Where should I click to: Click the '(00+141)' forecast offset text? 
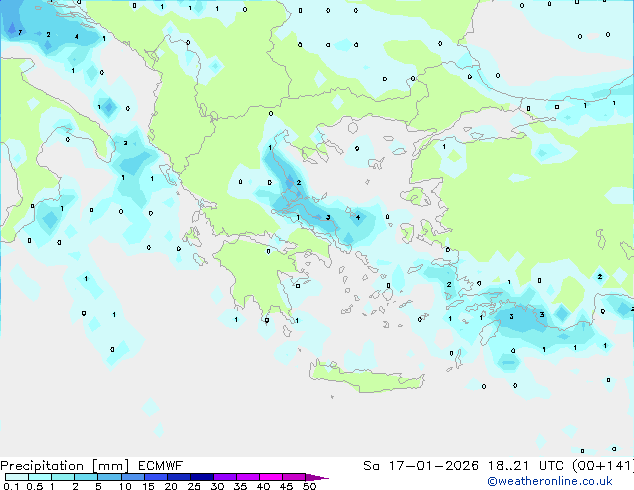pyautogui.click(x=603, y=466)
